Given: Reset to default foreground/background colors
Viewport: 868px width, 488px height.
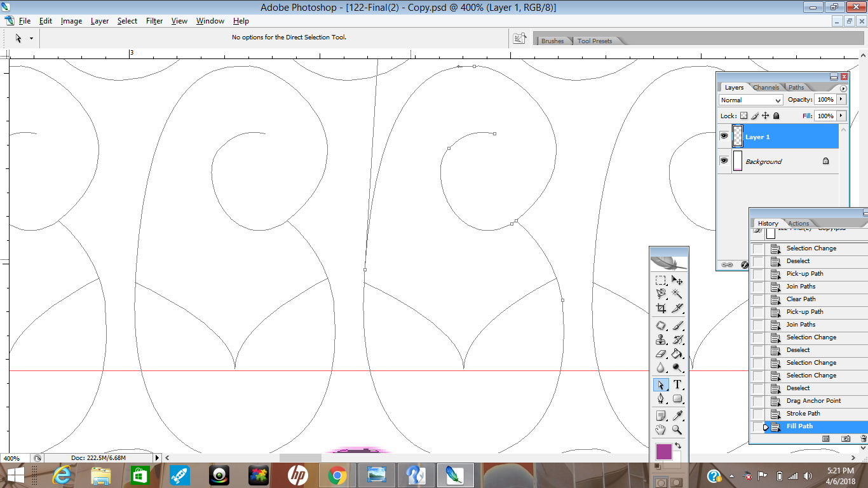Looking at the screenshot, I should (658, 466).
